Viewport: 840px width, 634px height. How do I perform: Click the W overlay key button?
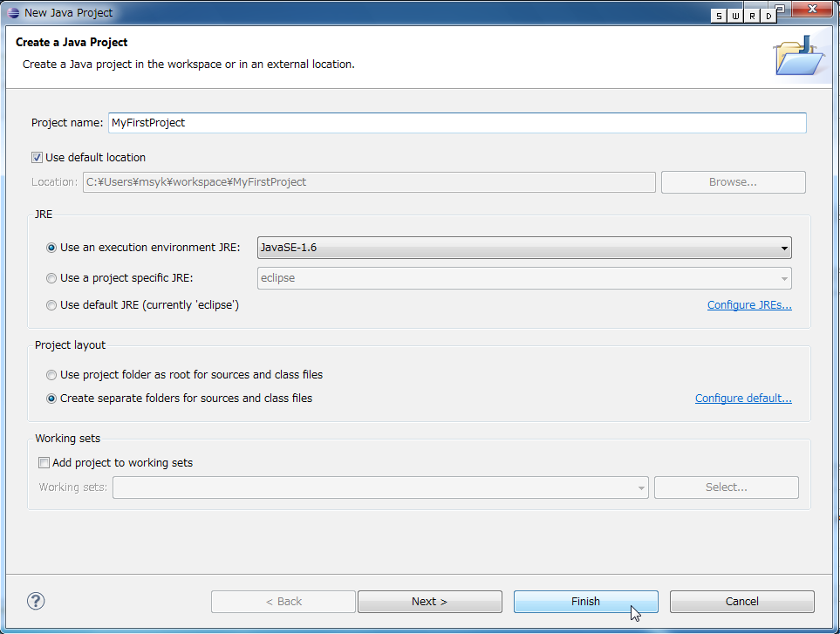pos(734,17)
